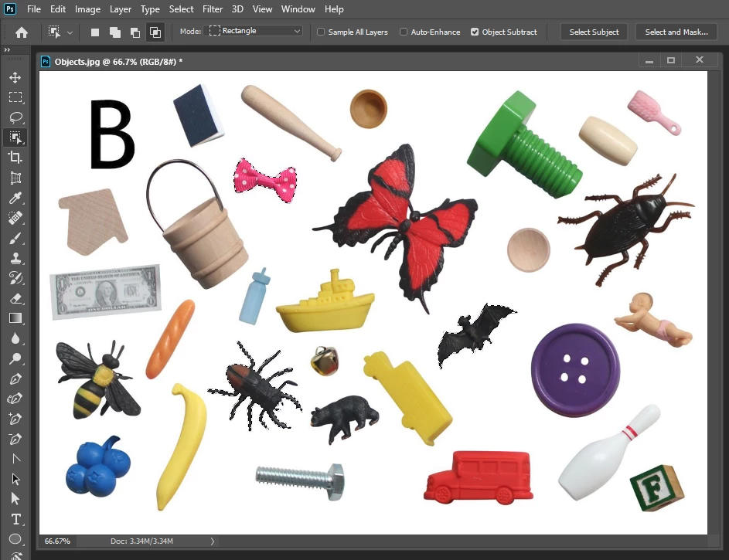Open the View menu
This screenshot has width=729, height=560.
coord(262,8)
